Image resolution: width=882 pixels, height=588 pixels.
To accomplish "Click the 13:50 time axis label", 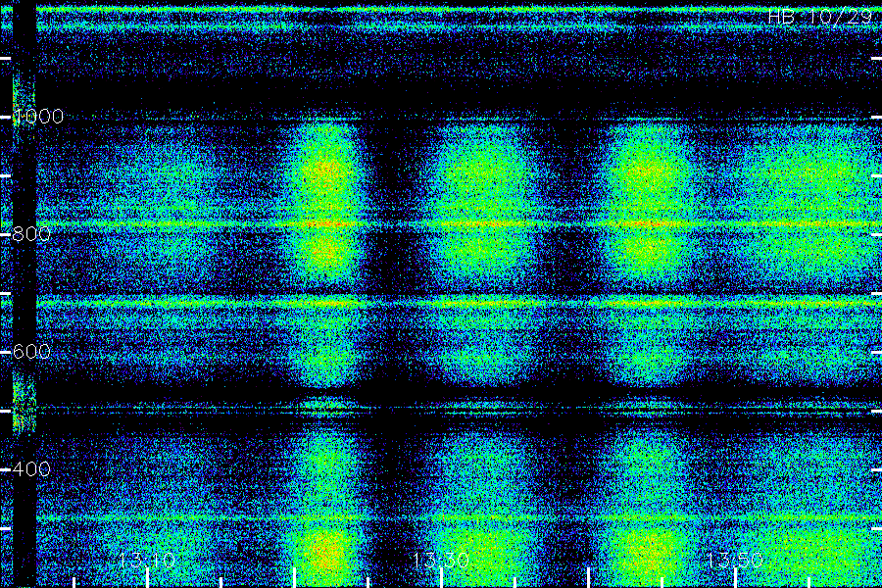I will (735, 560).
